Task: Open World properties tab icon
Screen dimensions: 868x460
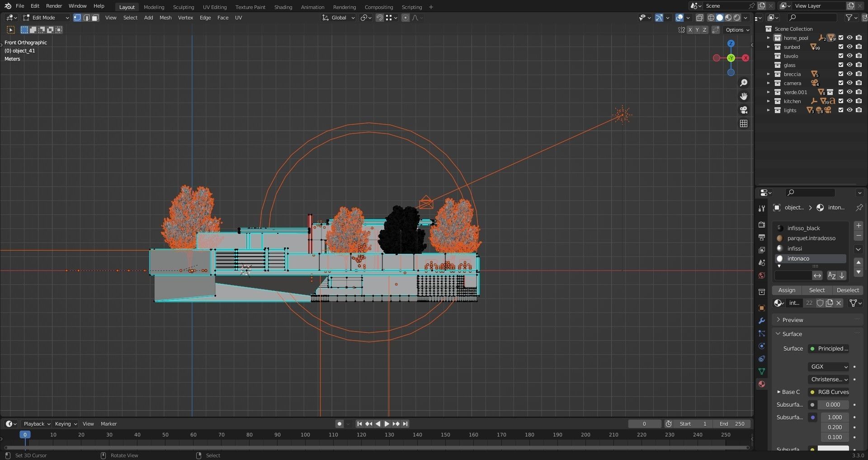Action: pyautogui.click(x=762, y=275)
